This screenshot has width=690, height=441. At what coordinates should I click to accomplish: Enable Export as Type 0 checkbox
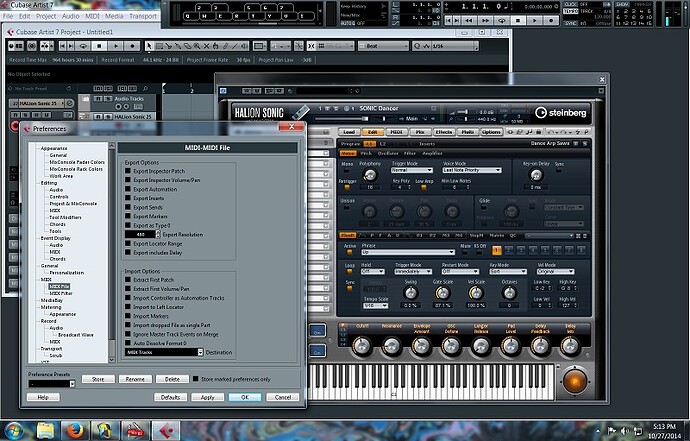[128, 225]
